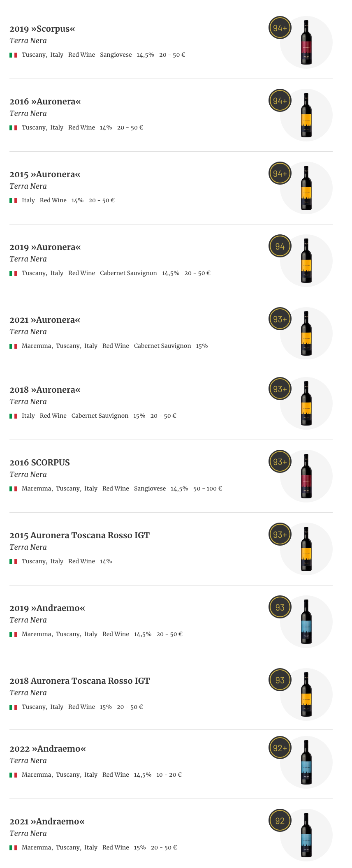
Task: Click the 94+ score badge for 2019 Scorpus
Action: [x=280, y=28]
